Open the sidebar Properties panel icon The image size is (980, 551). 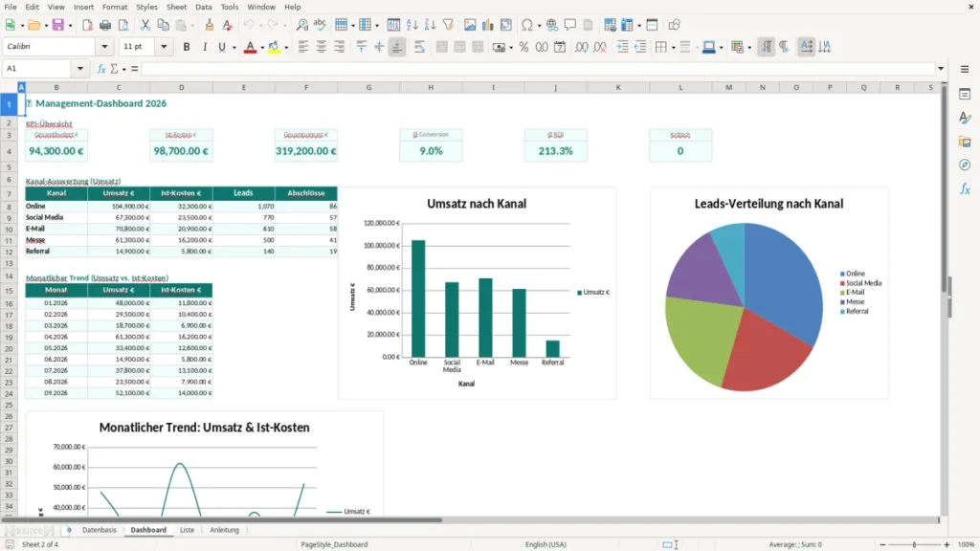click(x=965, y=94)
